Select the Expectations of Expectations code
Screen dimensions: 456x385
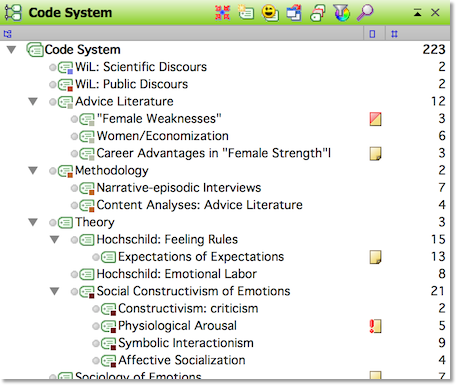click(201, 257)
